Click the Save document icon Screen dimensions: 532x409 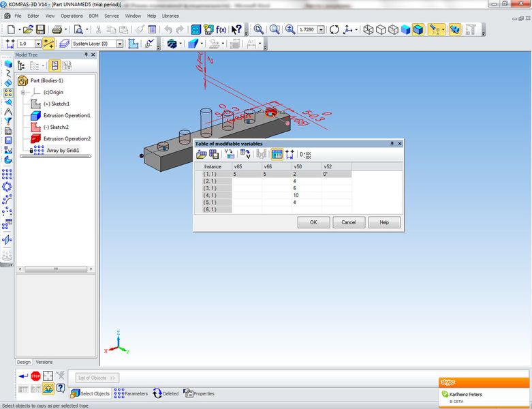41,29
